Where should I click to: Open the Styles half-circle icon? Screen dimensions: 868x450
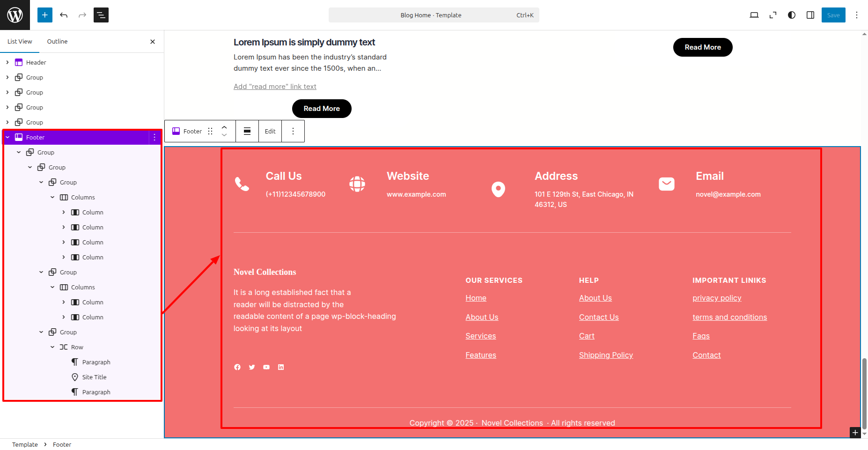[x=792, y=15]
